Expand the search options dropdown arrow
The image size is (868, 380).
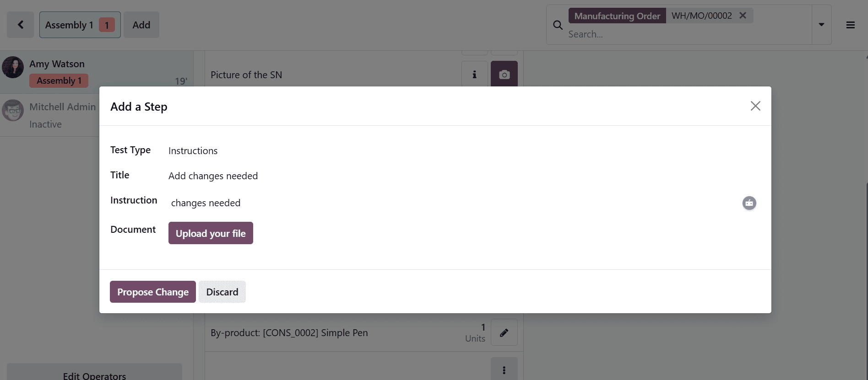pos(821,25)
